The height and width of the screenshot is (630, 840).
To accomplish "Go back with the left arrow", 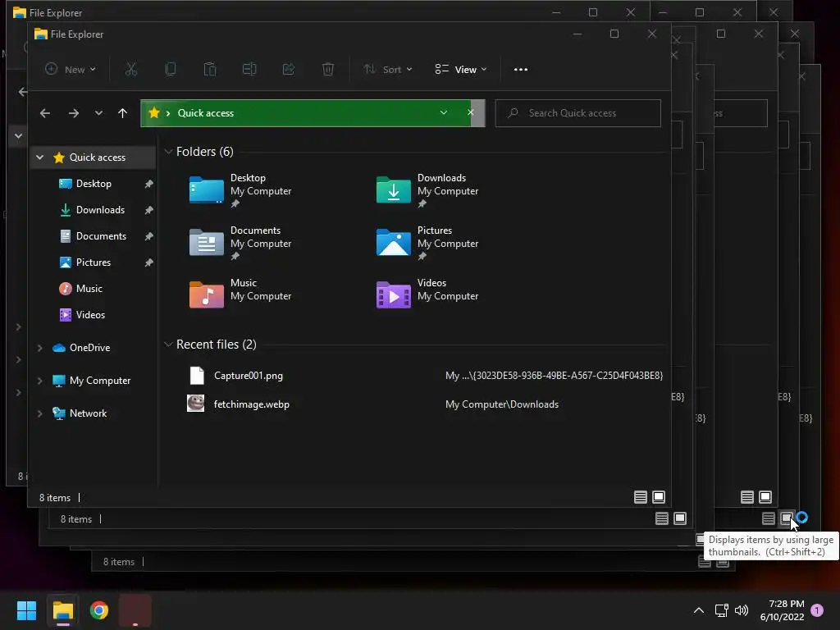I will (x=45, y=113).
